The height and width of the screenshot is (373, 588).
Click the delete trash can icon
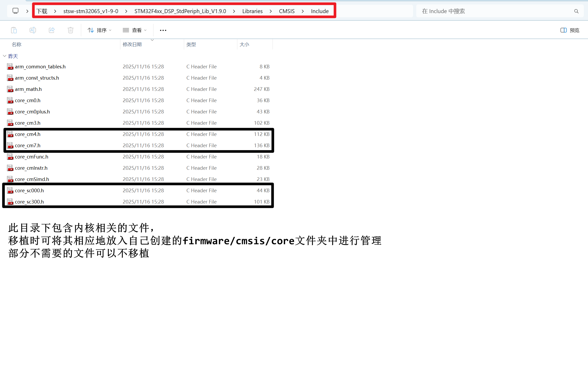coord(71,30)
